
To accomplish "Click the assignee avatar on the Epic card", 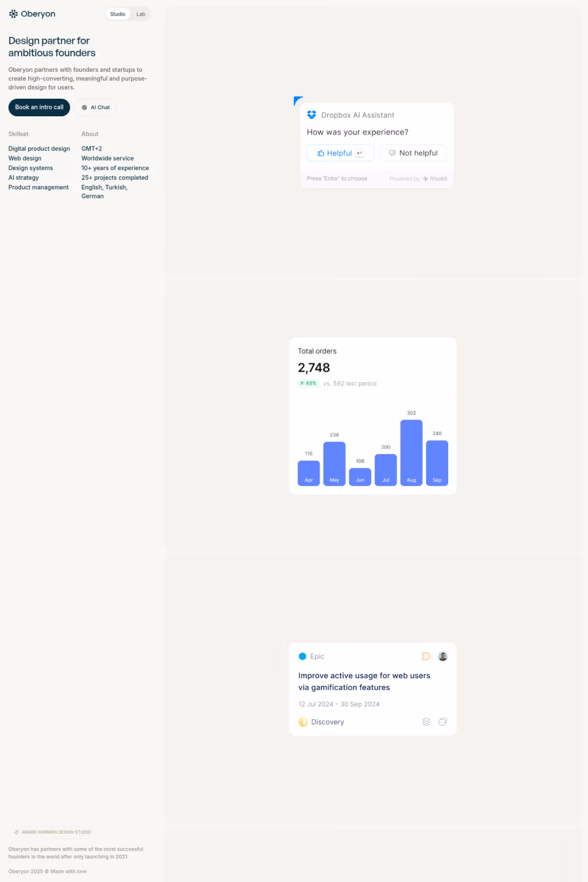I will [x=442, y=656].
